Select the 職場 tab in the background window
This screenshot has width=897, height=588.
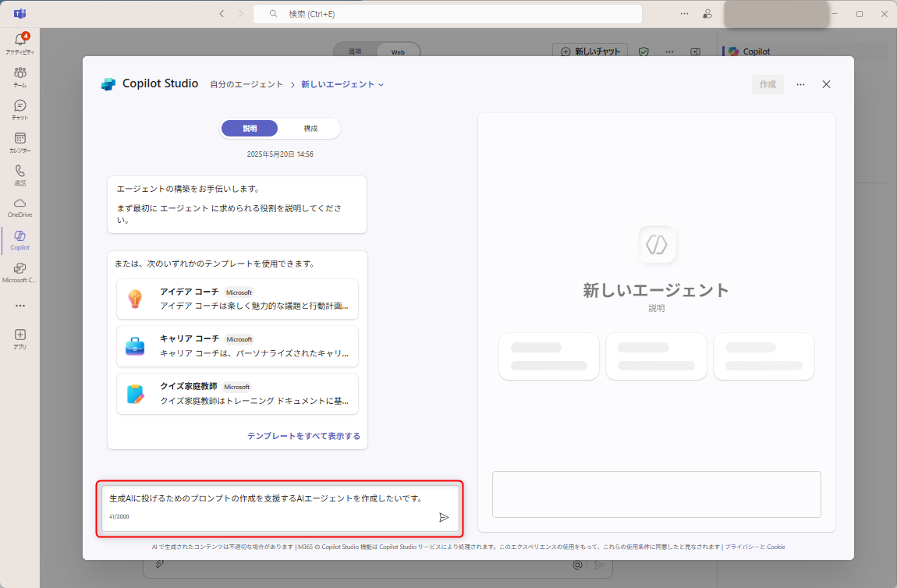tap(355, 51)
